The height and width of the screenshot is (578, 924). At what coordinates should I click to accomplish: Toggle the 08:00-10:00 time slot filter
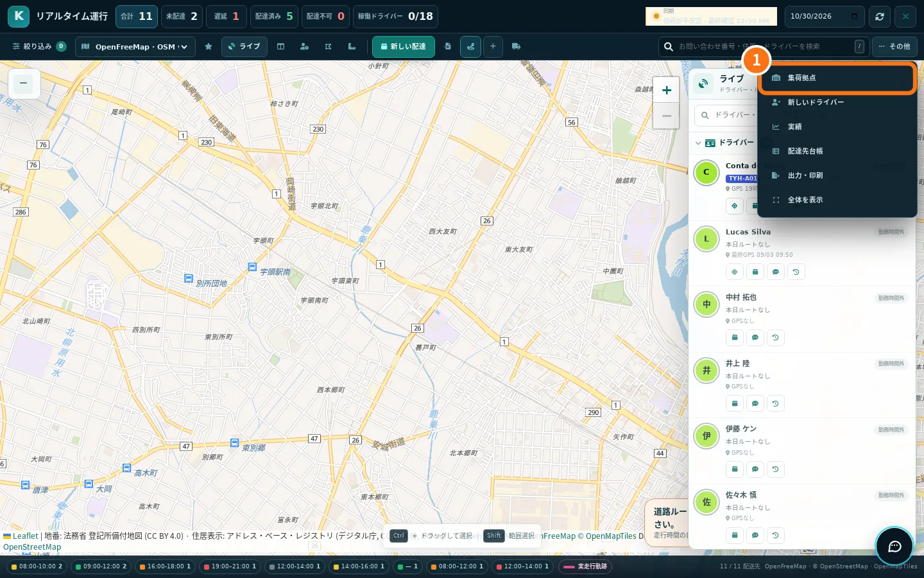point(37,566)
